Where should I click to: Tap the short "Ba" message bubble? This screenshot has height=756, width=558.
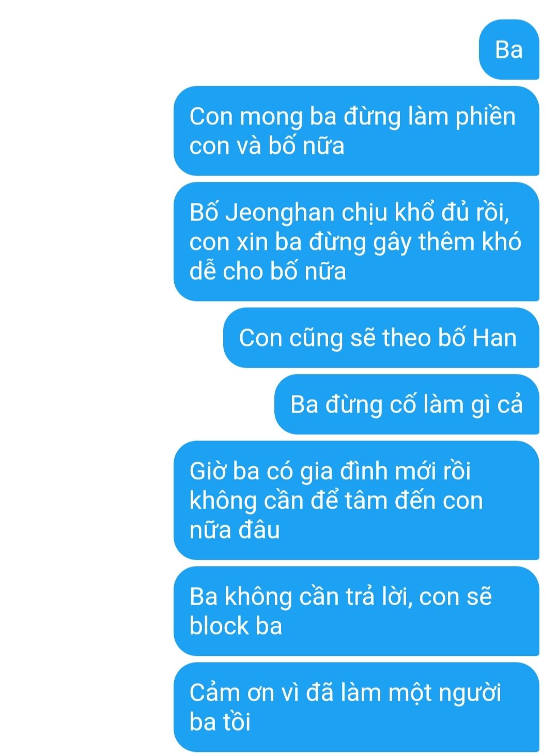[509, 50]
